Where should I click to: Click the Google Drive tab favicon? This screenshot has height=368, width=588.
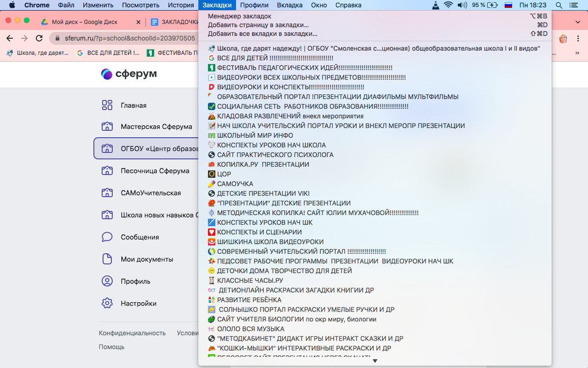(44, 22)
